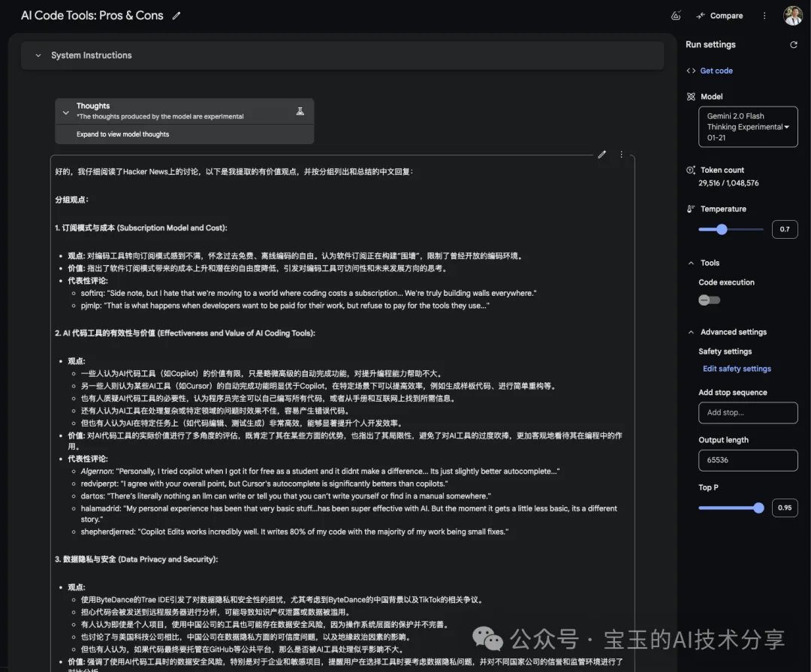The height and width of the screenshot is (672, 811).
Task: Click the softirq quote line
Action: click(x=309, y=294)
